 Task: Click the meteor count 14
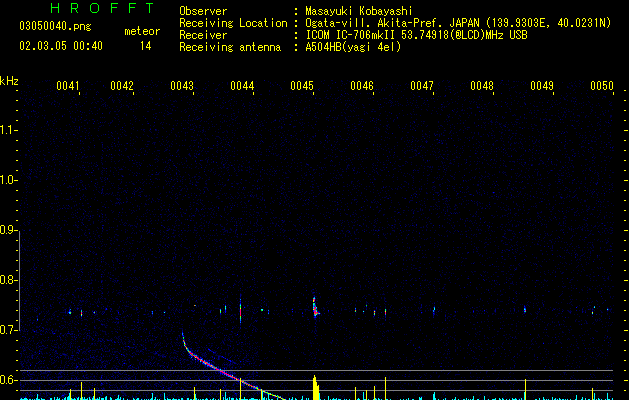(x=146, y=46)
